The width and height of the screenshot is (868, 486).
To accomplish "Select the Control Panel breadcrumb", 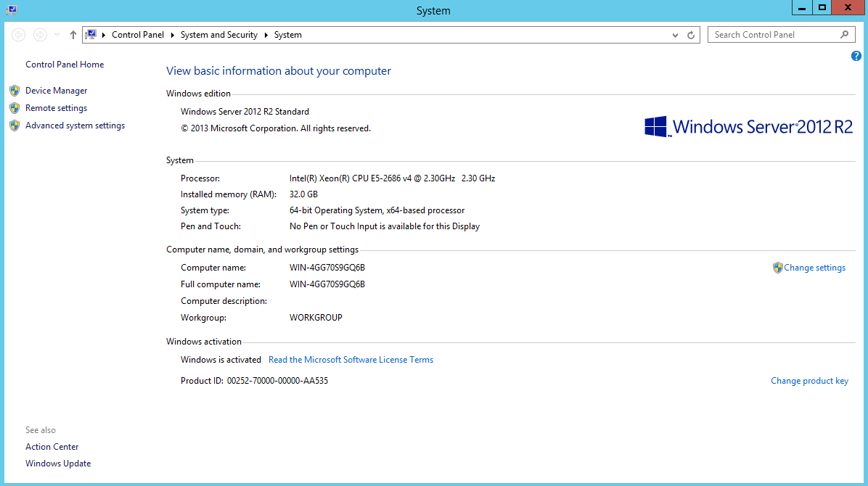I will coord(138,35).
